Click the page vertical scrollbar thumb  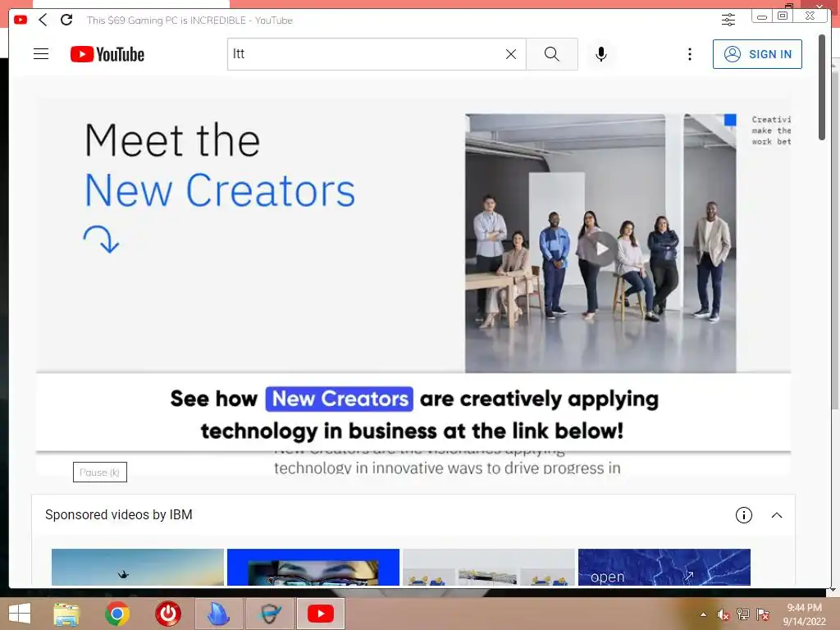click(x=822, y=87)
